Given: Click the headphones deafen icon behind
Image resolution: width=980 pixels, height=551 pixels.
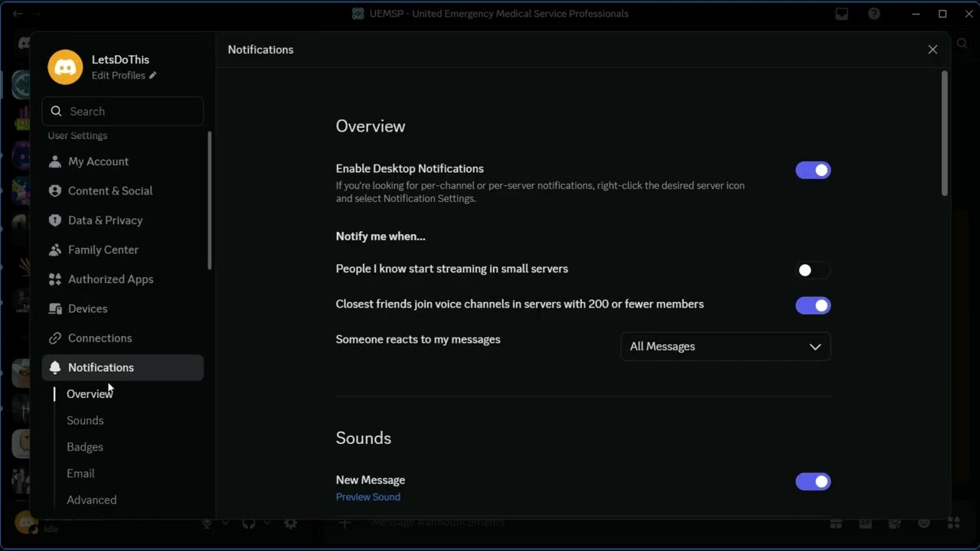Looking at the screenshot, I should tap(248, 523).
